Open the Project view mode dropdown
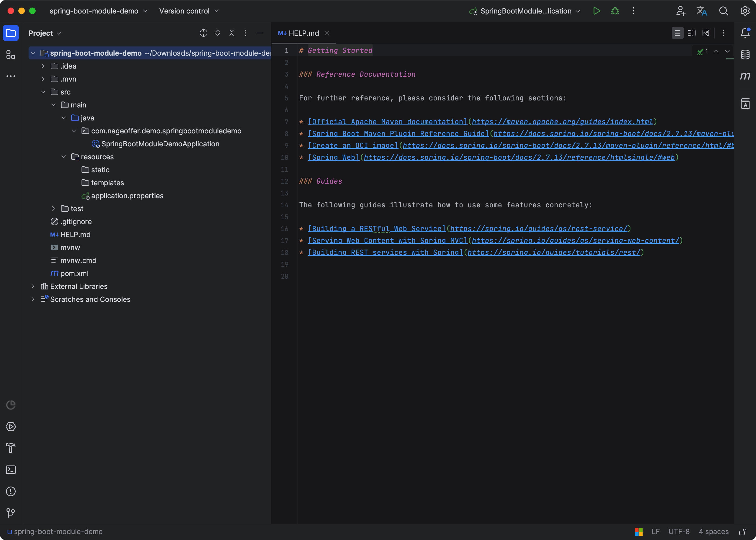Screen dimensions: 756x540 pyautogui.click(x=45, y=33)
